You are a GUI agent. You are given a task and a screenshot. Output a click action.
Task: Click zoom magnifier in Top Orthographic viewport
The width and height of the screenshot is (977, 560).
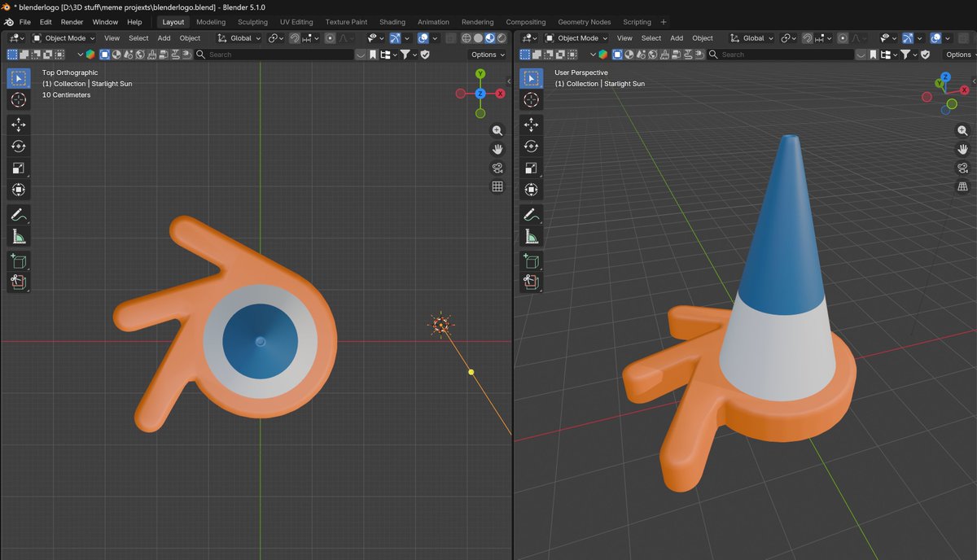click(497, 131)
